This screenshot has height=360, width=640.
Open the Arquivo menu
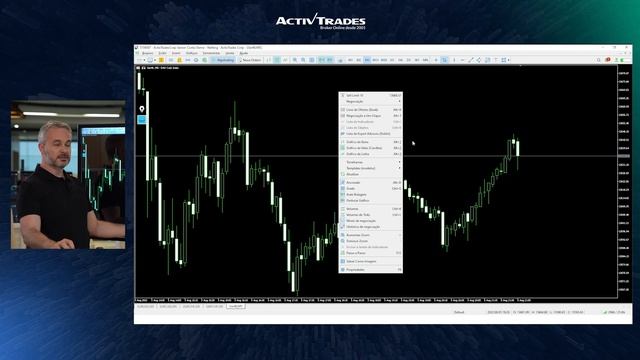tap(147, 53)
